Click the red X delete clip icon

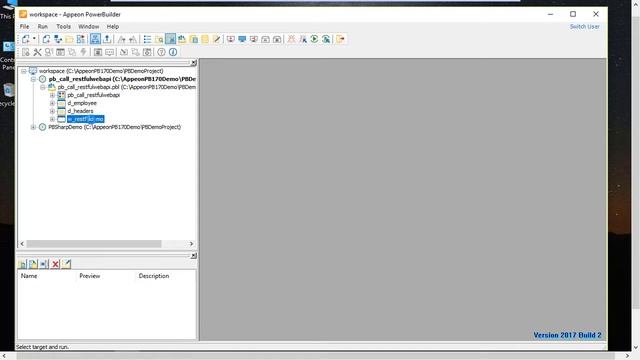(x=55, y=264)
